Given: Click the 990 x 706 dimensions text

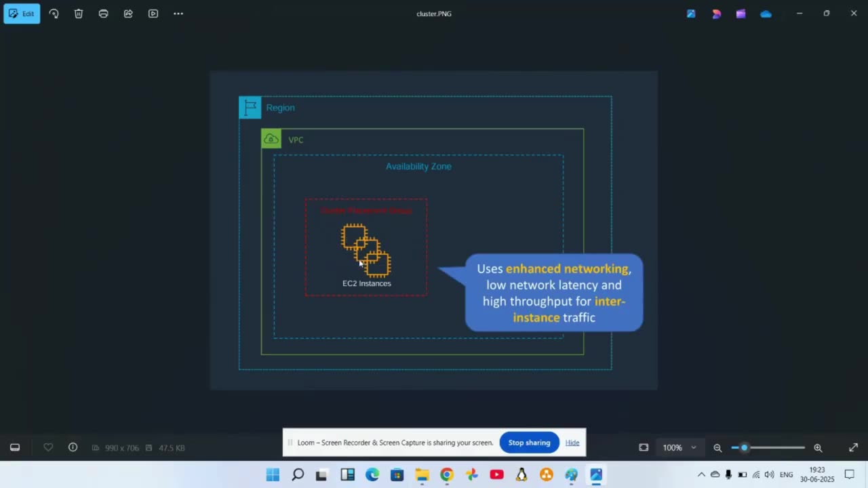Looking at the screenshot, I should 122,448.
